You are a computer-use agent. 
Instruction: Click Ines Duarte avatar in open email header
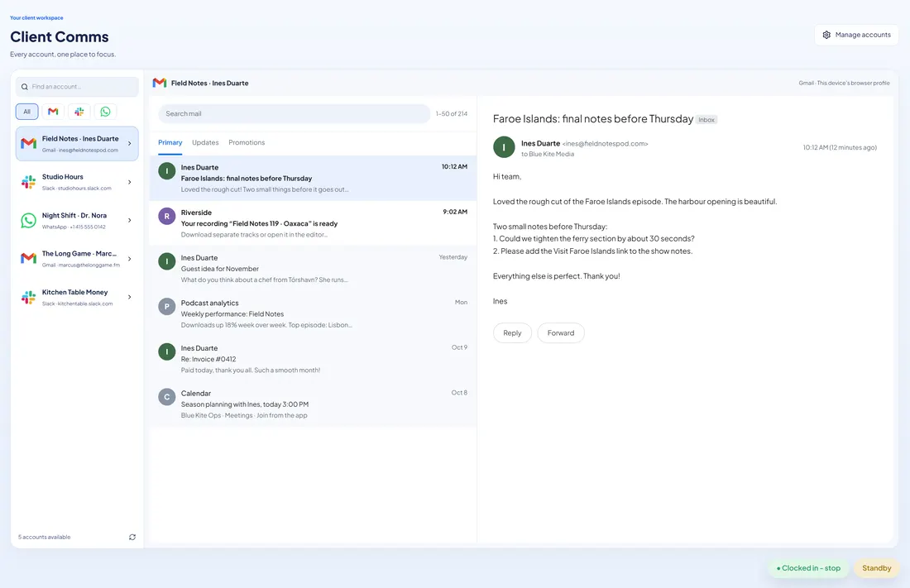click(504, 147)
